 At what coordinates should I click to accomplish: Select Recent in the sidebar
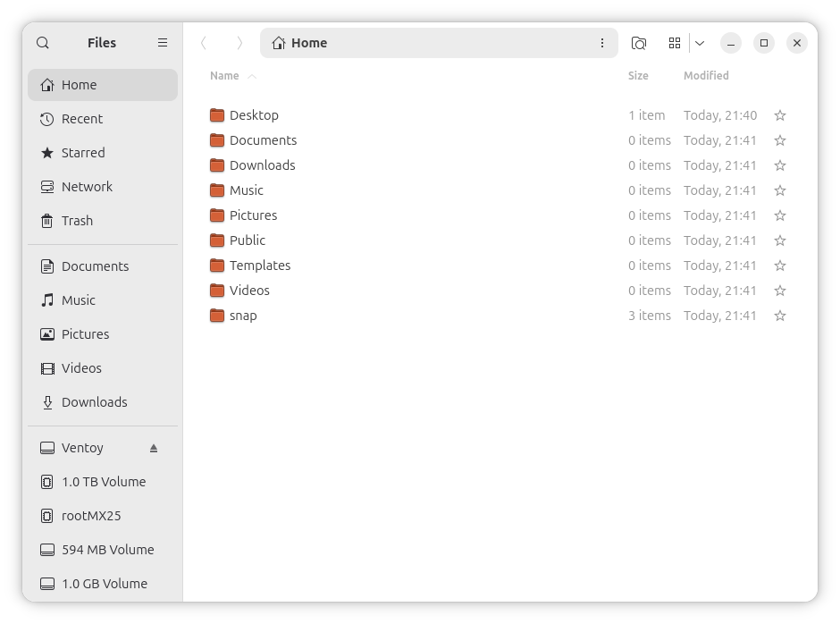tap(81, 119)
